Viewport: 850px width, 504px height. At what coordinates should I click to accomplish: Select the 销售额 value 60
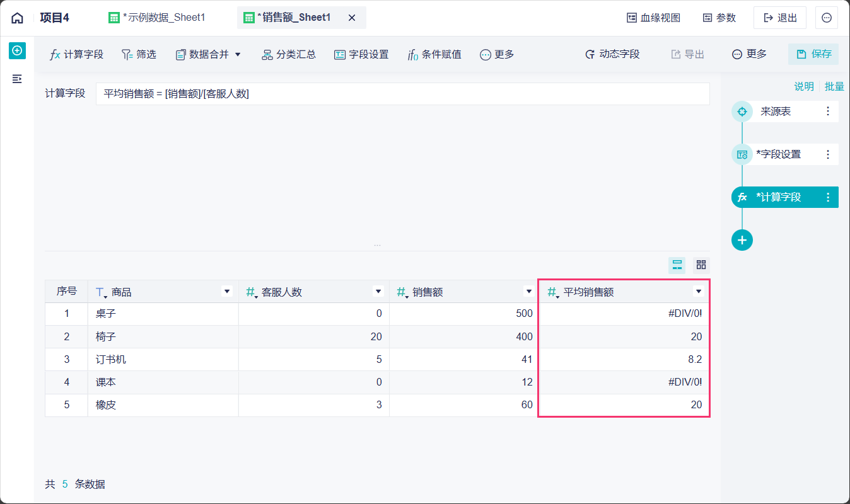[x=463, y=404]
